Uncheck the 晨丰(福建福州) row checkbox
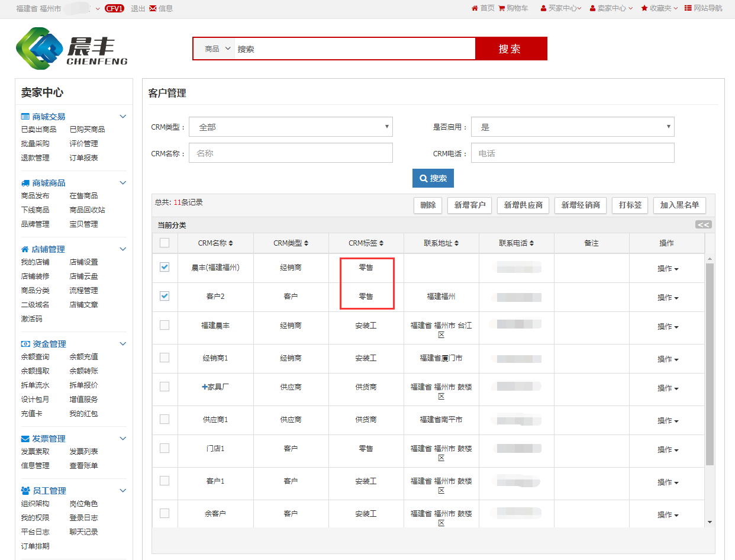The image size is (735, 560). [x=165, y=267]
